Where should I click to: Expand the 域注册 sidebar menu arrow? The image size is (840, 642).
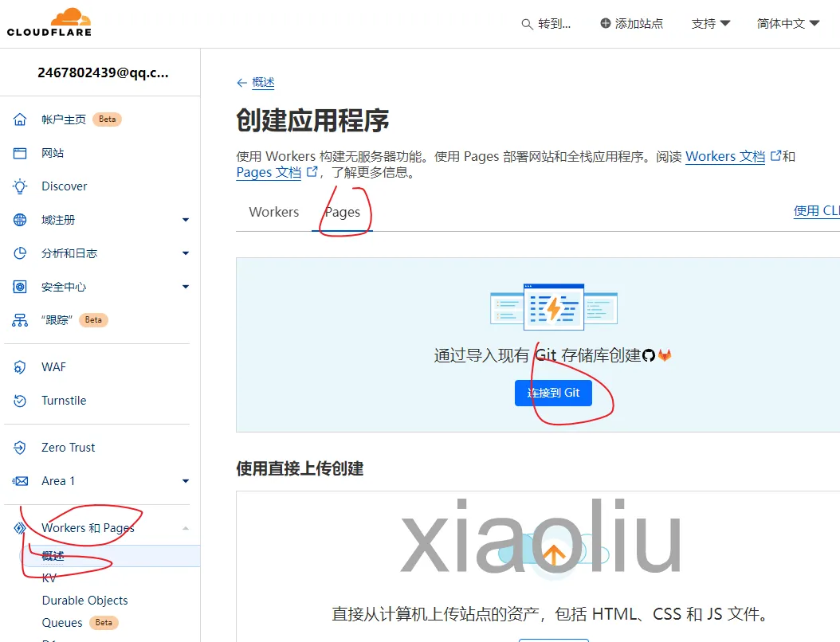186,220
